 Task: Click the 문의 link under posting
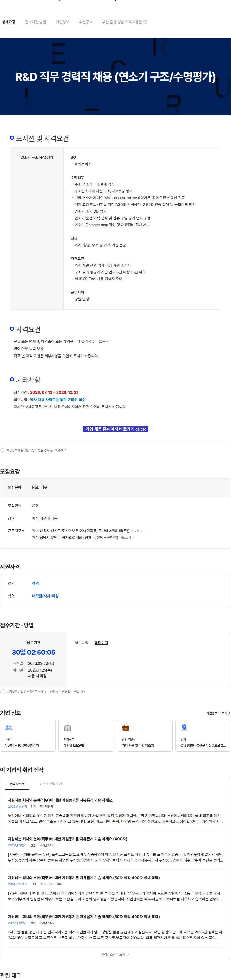(53, 450)
